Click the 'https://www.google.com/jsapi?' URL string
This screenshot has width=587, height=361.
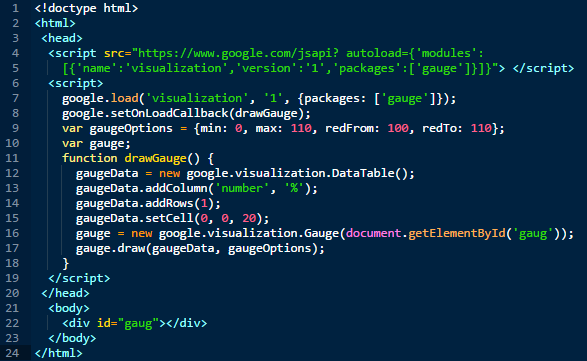[x=238, y=53]
